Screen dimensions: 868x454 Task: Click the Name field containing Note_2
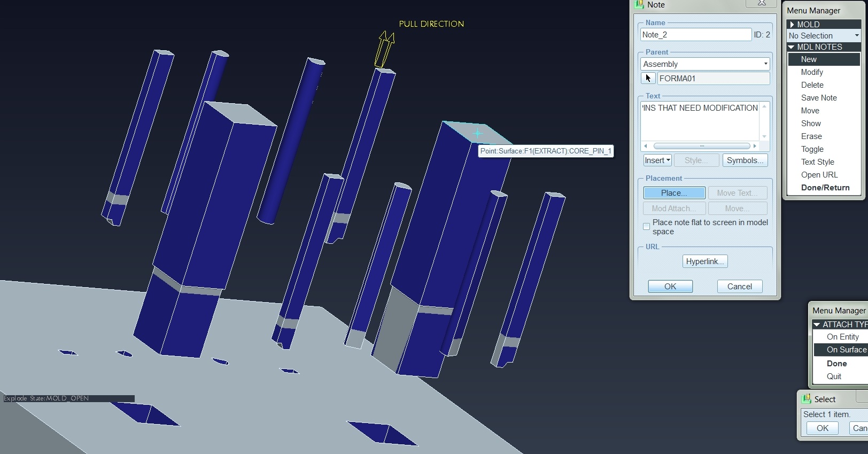click(x=696, y=35)
